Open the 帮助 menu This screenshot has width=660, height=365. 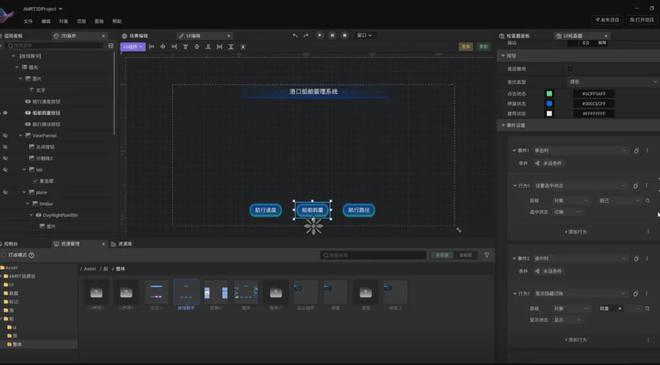pyautogui.click(x=117, y=21)
